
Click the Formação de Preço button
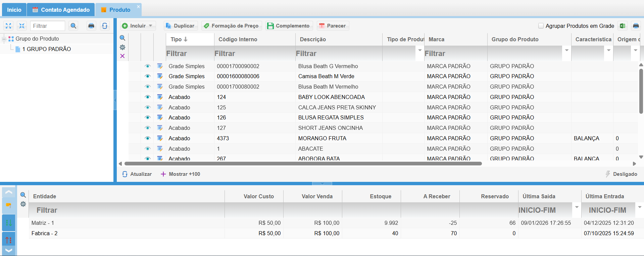(231, 26)
